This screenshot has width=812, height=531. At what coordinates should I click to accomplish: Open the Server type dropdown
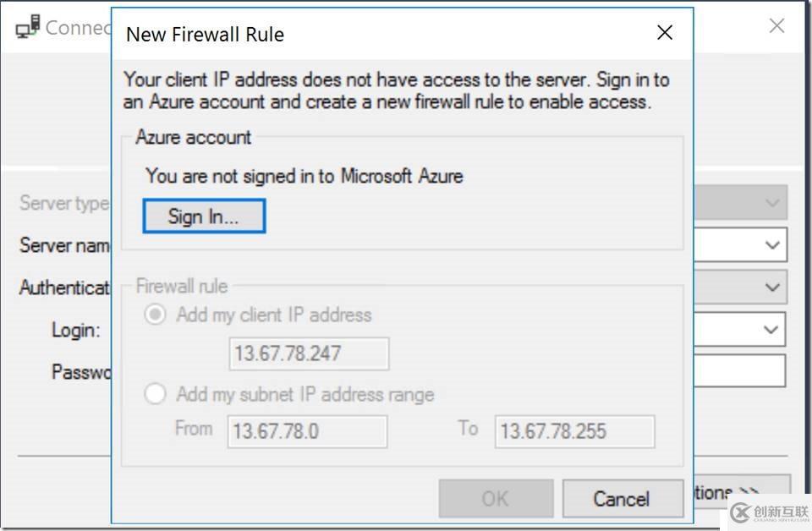click(771, 203)
